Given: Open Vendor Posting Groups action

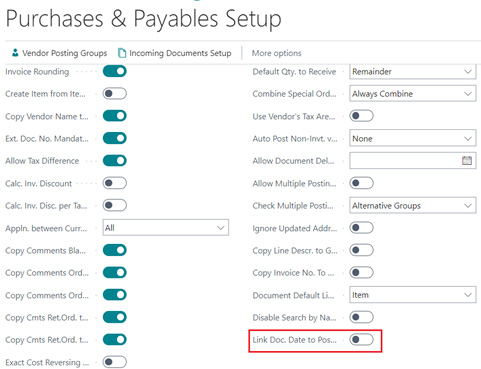Looking at the screenshot, I should click(59, 53).
